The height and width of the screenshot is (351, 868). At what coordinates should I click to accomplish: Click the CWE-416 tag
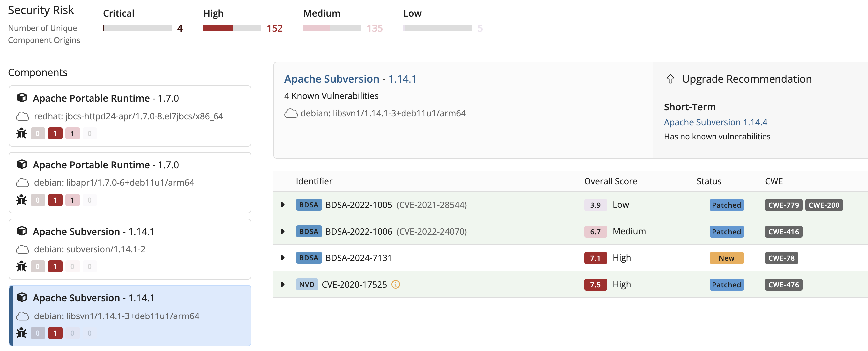point(784,232)
